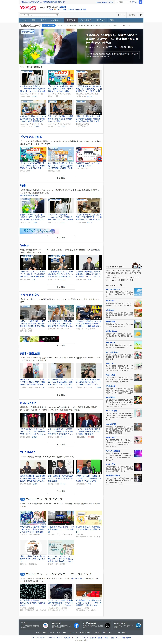162x644 pixels.
Task: Click the #つなぐ伝統 tag on hero image
Action: (x=28, y=32)
